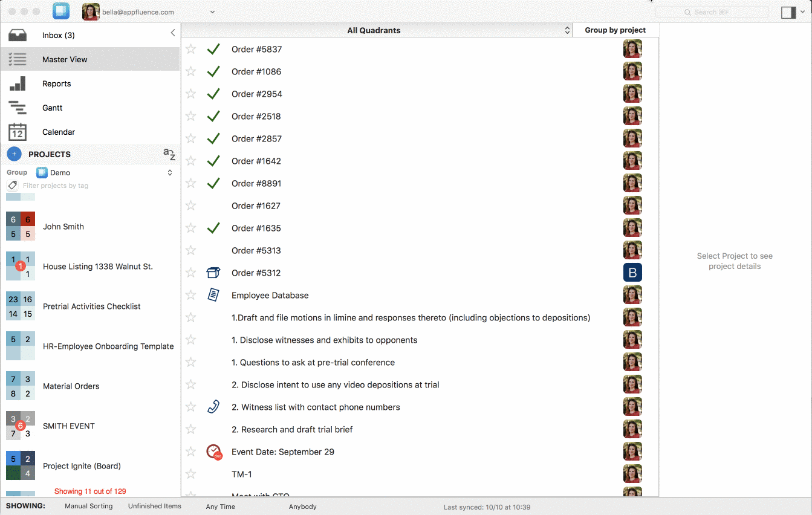Viewport: 812px width, 515px height.
Task: Click the phone icon on the Witness list item
Action: 213,407
